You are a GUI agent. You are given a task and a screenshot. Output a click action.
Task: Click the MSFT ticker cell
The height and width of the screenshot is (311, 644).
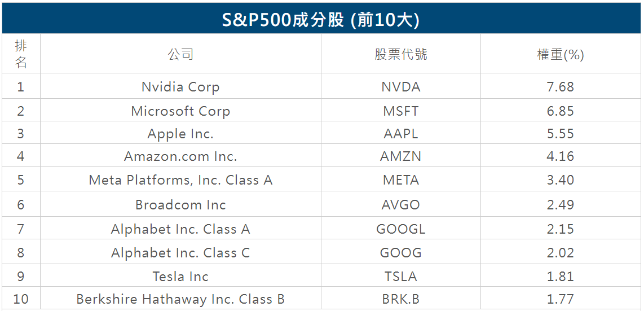(x=400, y=111)
